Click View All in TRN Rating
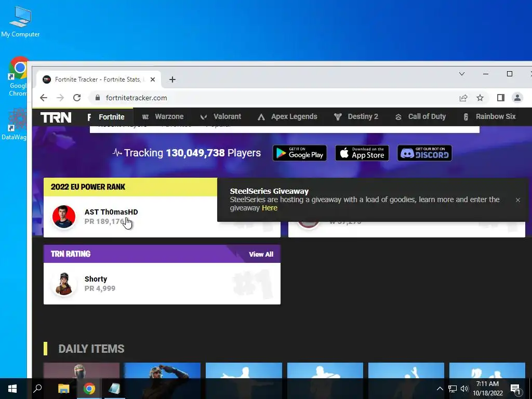This screenshot has width=532, height=399. point(261,254)
